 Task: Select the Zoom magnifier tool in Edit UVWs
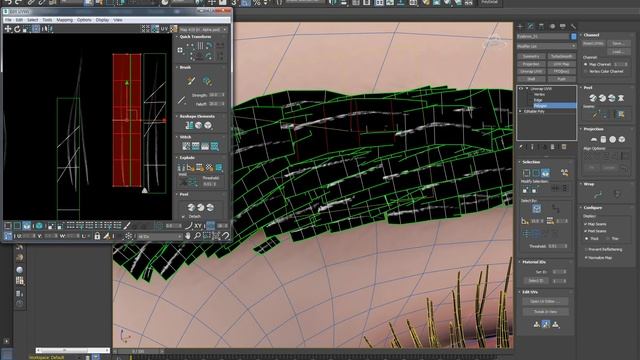pos(197,236)
